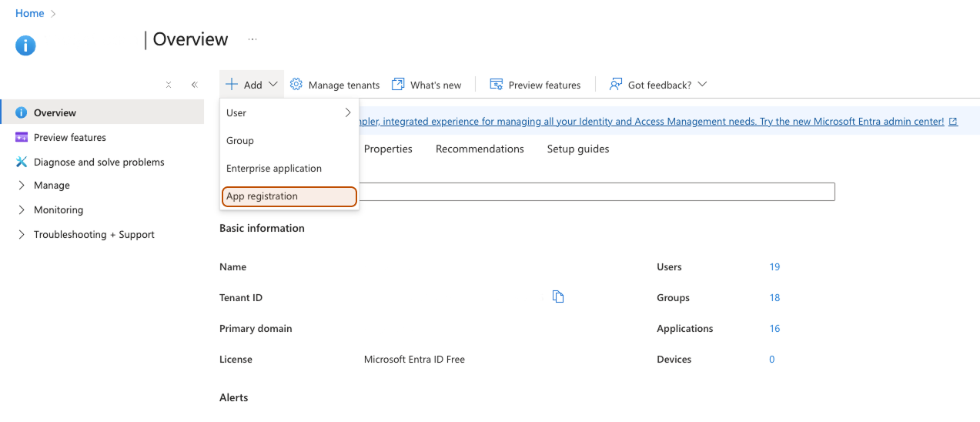
Task: Click the Tenant ID label
Action: (x=241, y=298)
